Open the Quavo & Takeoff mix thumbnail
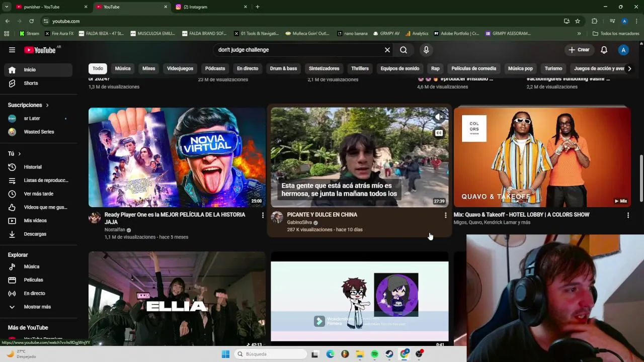The width and height of the screenshot is (644, 362). click(542, 157)
